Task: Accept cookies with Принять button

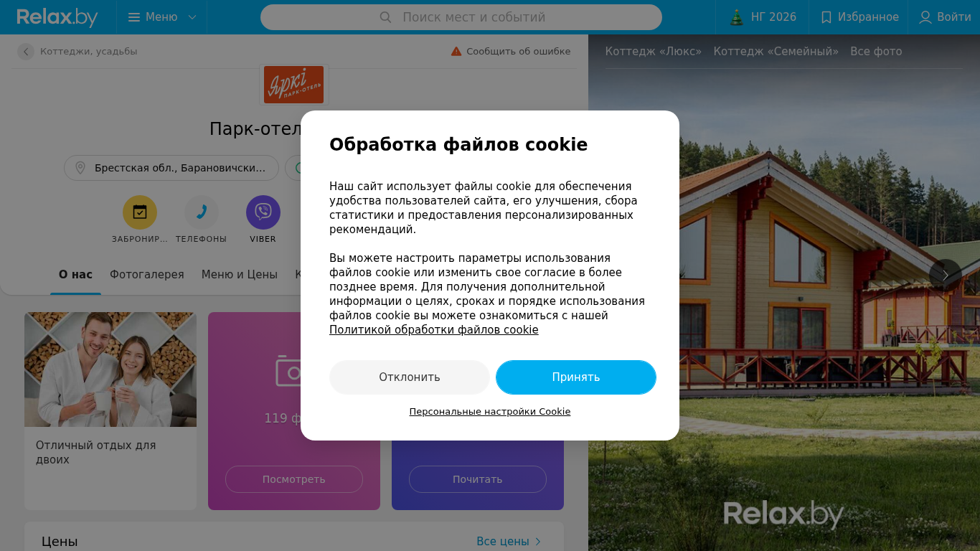Action: coord(576,377)
